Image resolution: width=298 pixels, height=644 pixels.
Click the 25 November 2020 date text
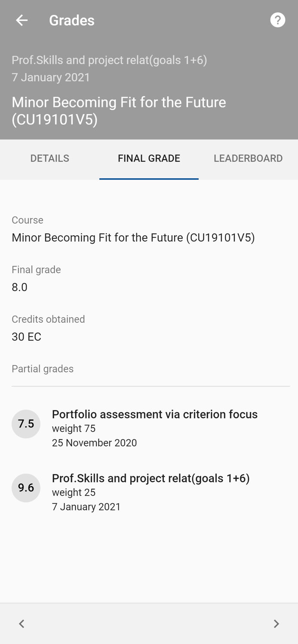click(94, 443)
